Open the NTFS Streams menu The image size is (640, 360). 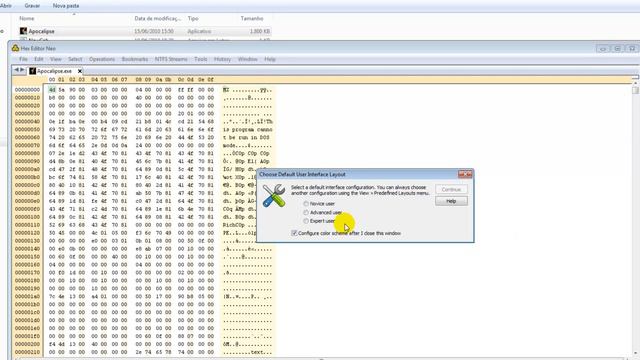tap(171, 59)
